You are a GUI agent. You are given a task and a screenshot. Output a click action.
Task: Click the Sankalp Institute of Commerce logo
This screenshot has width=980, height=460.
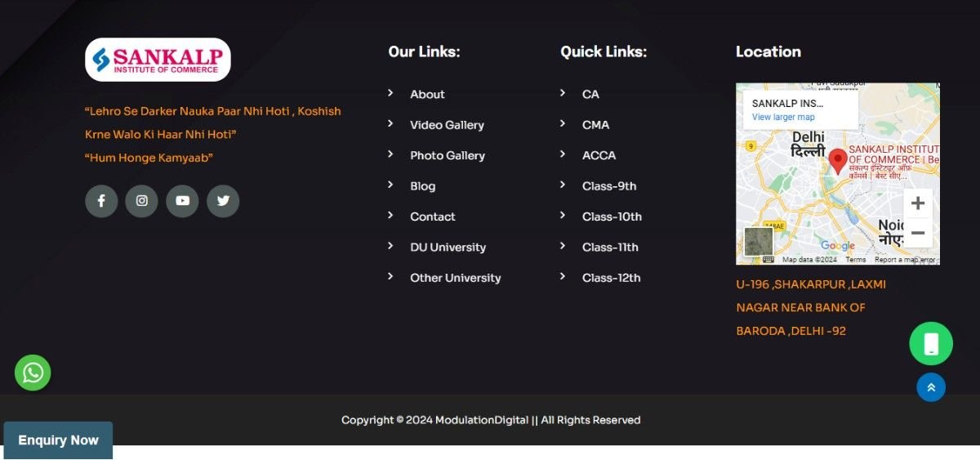click(158, 60)
